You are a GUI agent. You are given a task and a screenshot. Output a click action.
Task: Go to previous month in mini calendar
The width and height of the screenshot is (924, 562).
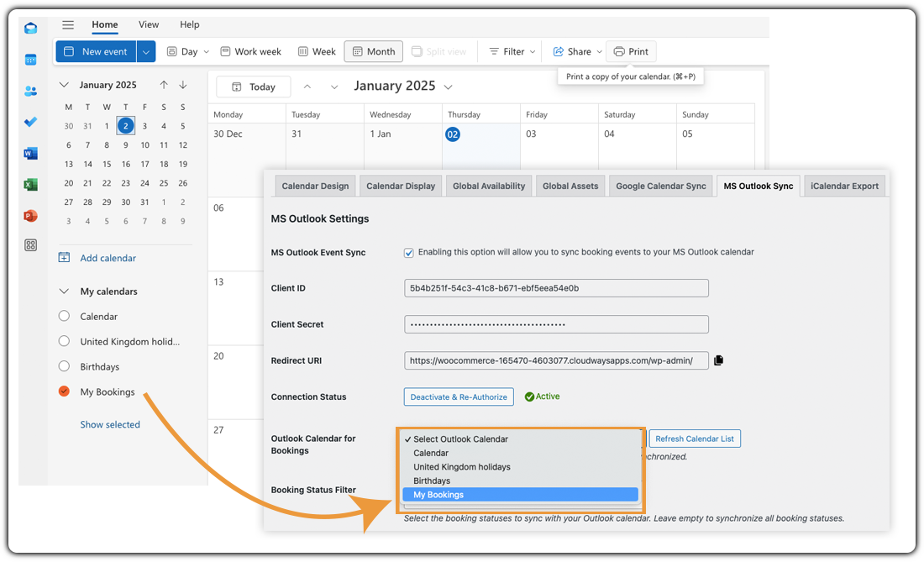tap(164, 85)
